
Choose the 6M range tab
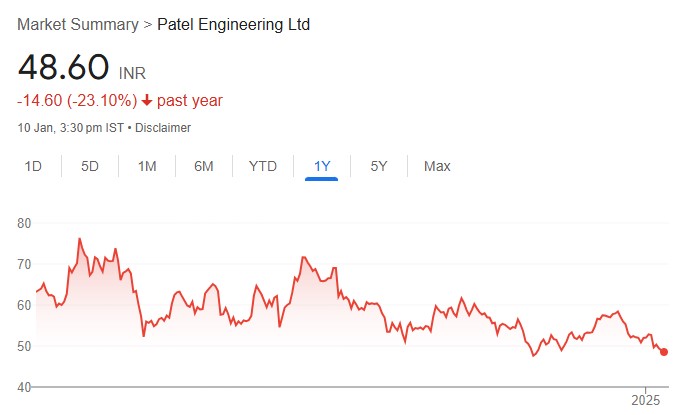pyautogui.click(x=204, y=166)
